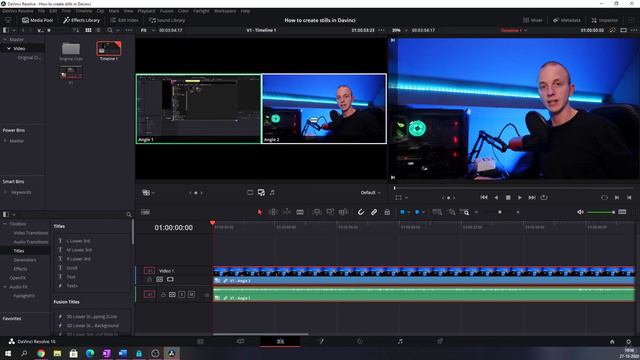Image resolution: width=640 pixels, height=360 pixels.
Task: Open the Fusion menu
Action: (x=167, y=11)
